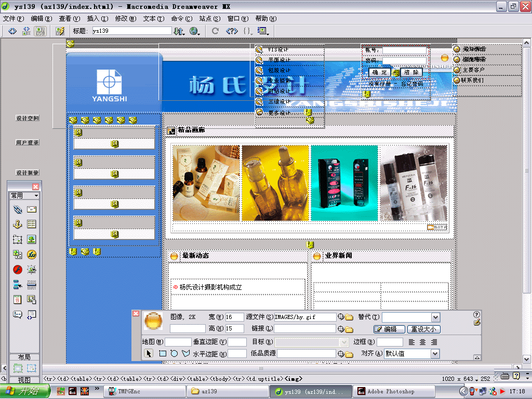Click the 标题 title input field
532x399 pixels.
(131, 31)
